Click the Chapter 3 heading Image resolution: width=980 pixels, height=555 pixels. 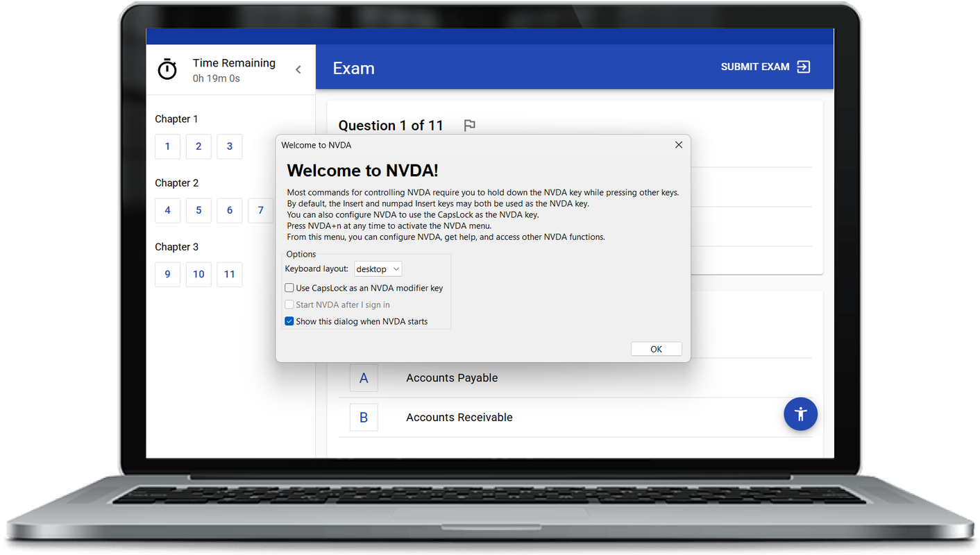pyautogui.click(x=176, y=247)
